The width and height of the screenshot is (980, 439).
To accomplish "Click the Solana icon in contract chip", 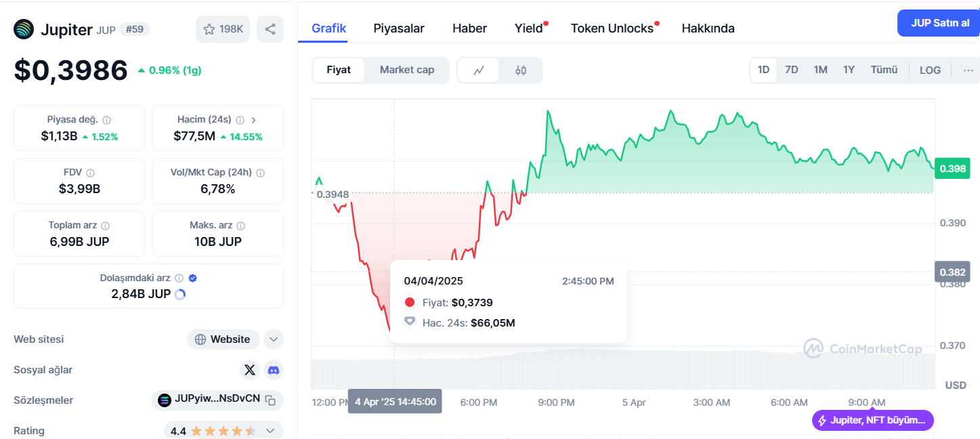I will pyautogui.click(x=165, y=400).
